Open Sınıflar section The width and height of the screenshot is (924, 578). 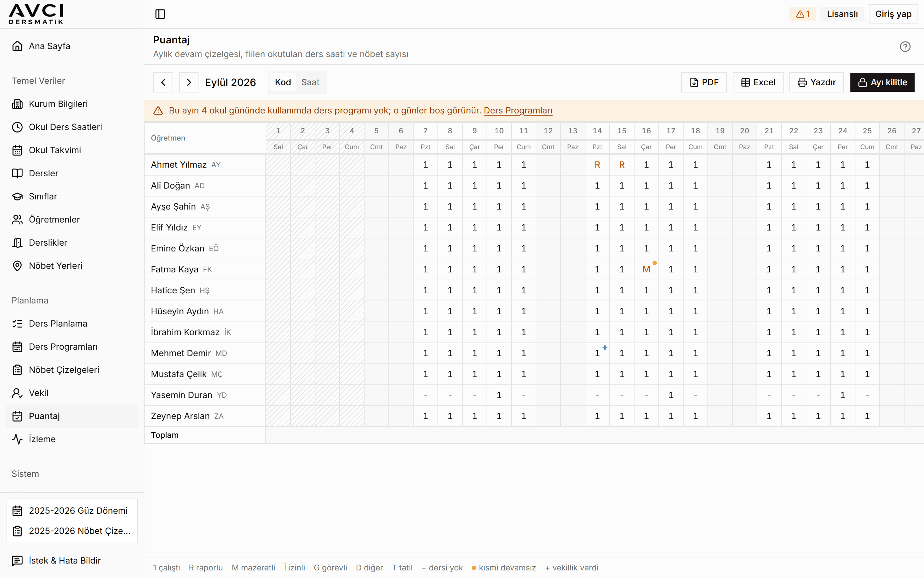(x=72, y=197)
